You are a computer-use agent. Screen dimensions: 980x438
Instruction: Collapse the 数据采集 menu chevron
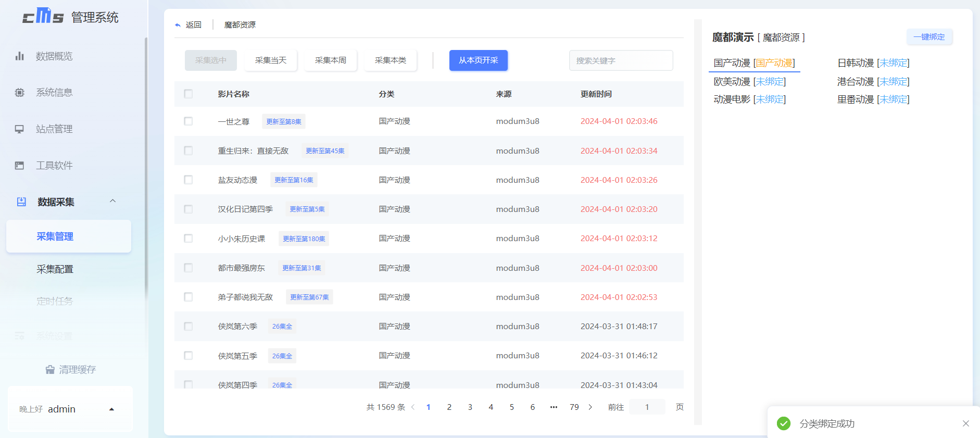(x=112, y=202)
